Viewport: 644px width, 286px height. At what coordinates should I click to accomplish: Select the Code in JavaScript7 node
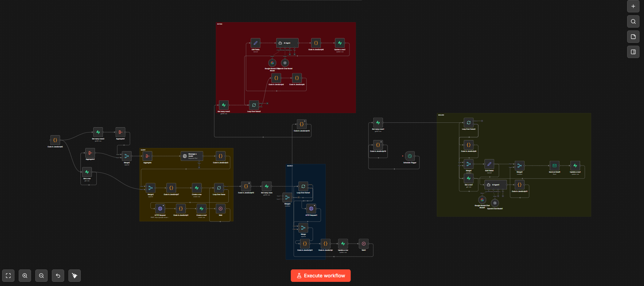coord(171,188)
